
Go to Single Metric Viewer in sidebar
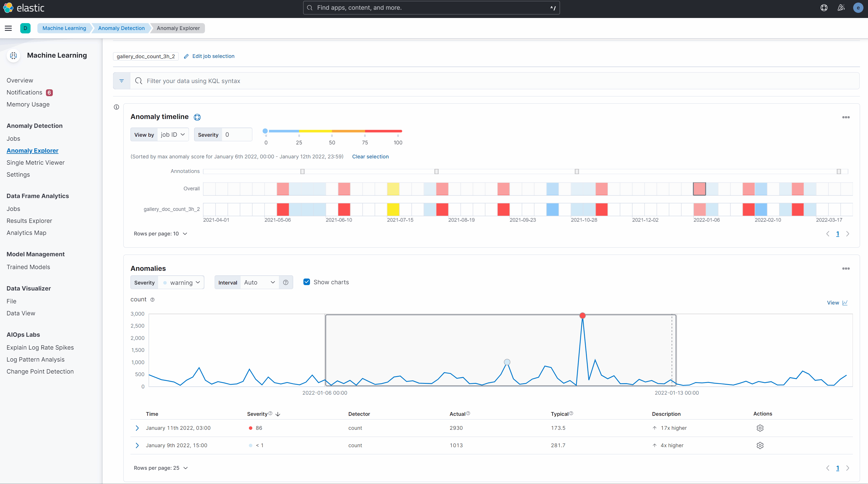[x=35, y=163]
